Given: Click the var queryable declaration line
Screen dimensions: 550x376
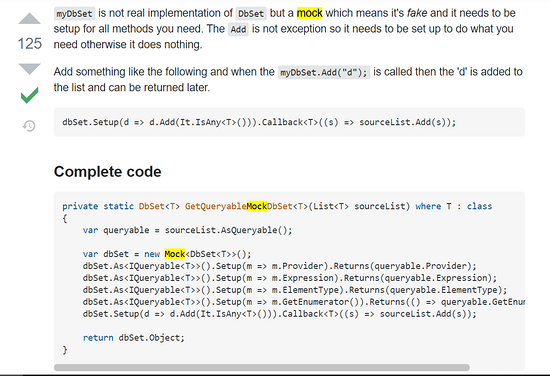Looking at the screenshot, I should [187, 230].
